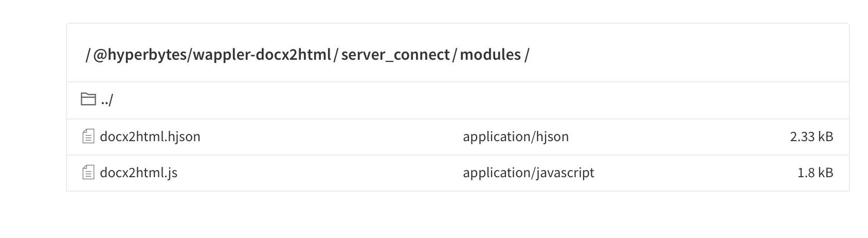Click the 2.33 kB file size
This screenshot has height=238, width=868.
pyautogui.click(x=811, y=137)
